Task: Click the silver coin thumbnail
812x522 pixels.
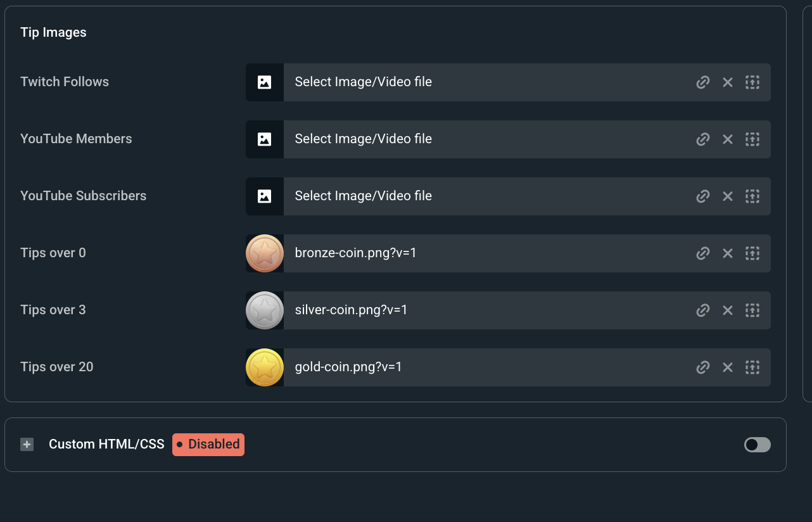Action: click(265, 310)
